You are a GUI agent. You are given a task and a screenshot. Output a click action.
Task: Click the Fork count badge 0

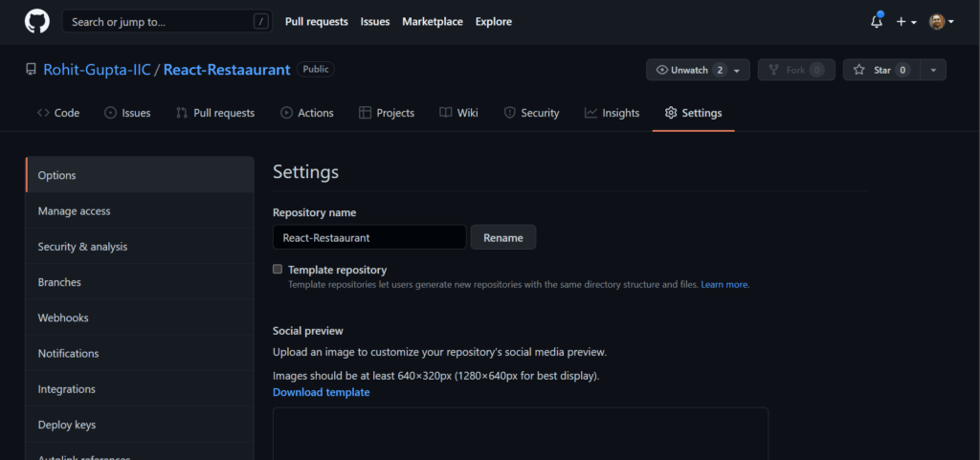(817, 70)
